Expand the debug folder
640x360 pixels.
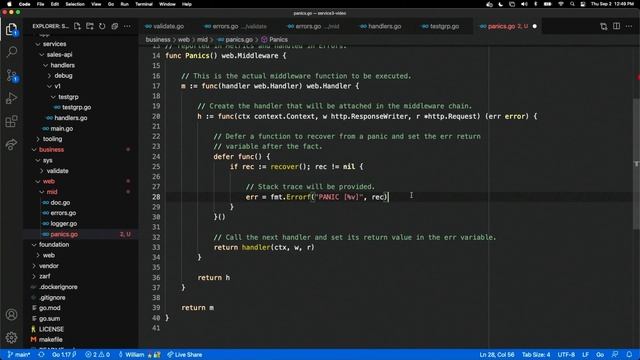[63, 76]
